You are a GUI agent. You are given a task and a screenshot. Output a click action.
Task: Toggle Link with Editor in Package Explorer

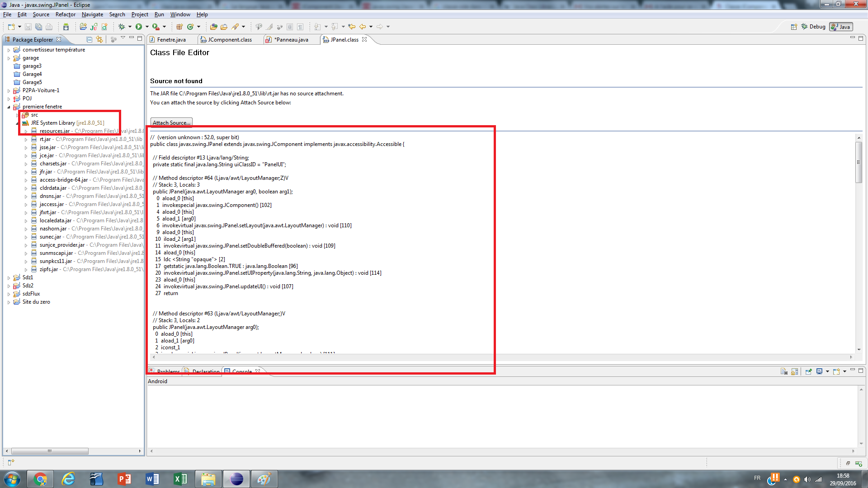(99, 40)
